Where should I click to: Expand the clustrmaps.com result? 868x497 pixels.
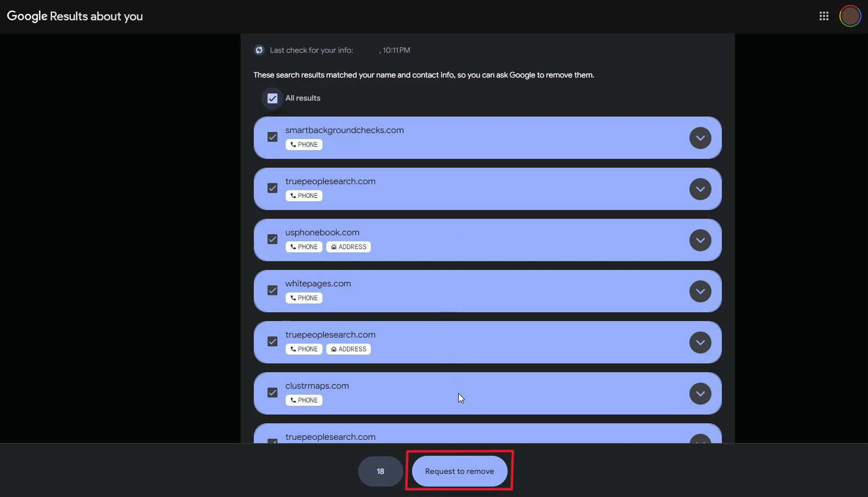point(700,394)
